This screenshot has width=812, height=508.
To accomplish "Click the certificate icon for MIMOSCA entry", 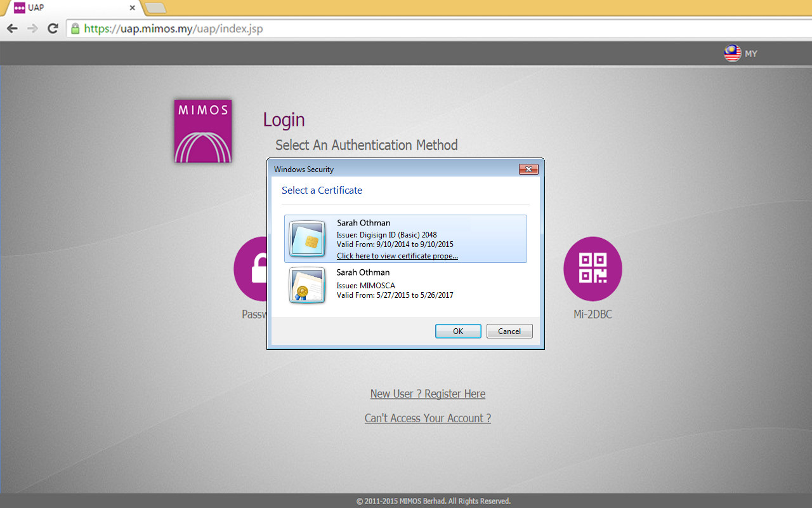I will 307,285.
